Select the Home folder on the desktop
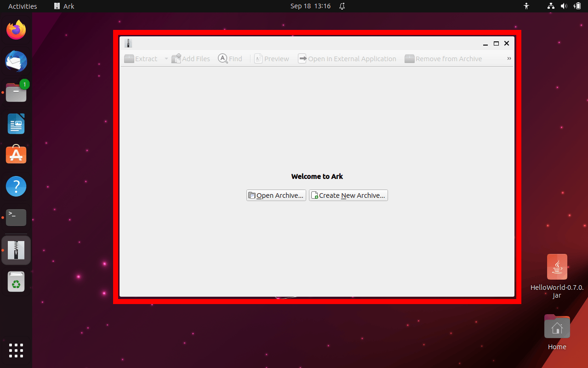This screenshot has width=588, height=368. click(557, 332)
